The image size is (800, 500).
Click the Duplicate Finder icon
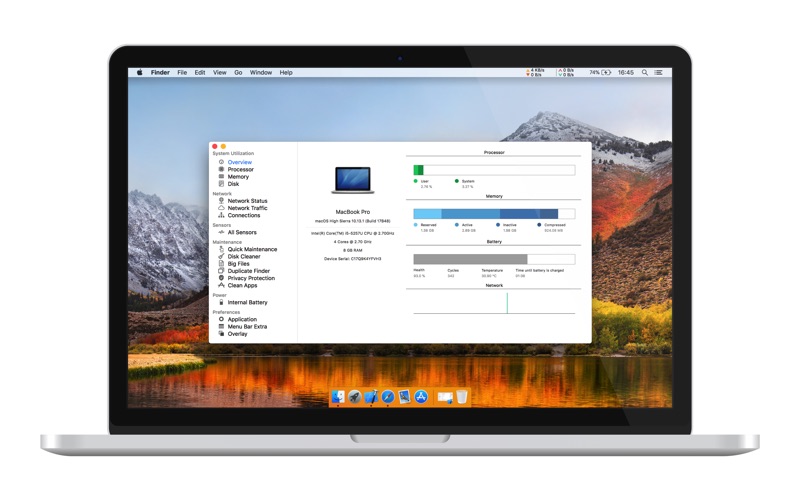[221, 271]
